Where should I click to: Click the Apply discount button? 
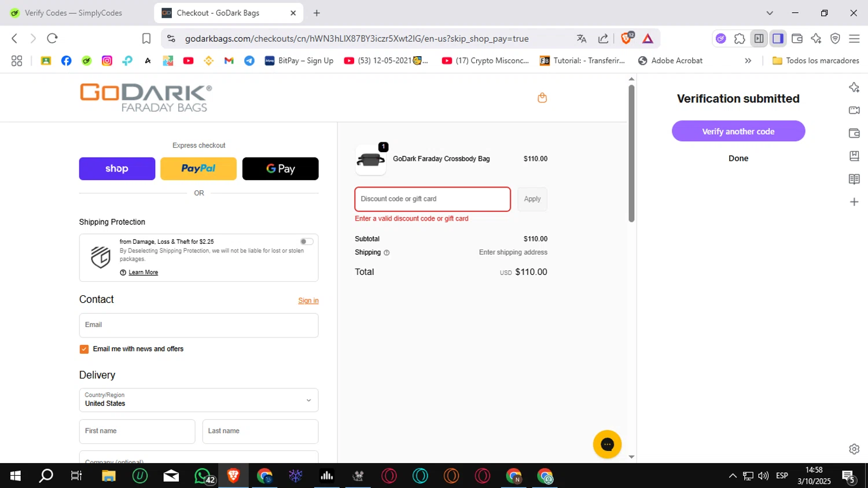(532, 199)
